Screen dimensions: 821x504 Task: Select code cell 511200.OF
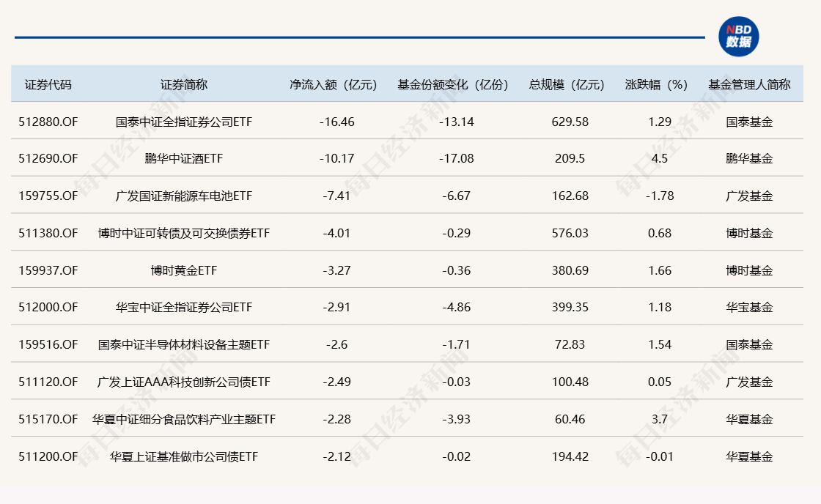(48, 456)
